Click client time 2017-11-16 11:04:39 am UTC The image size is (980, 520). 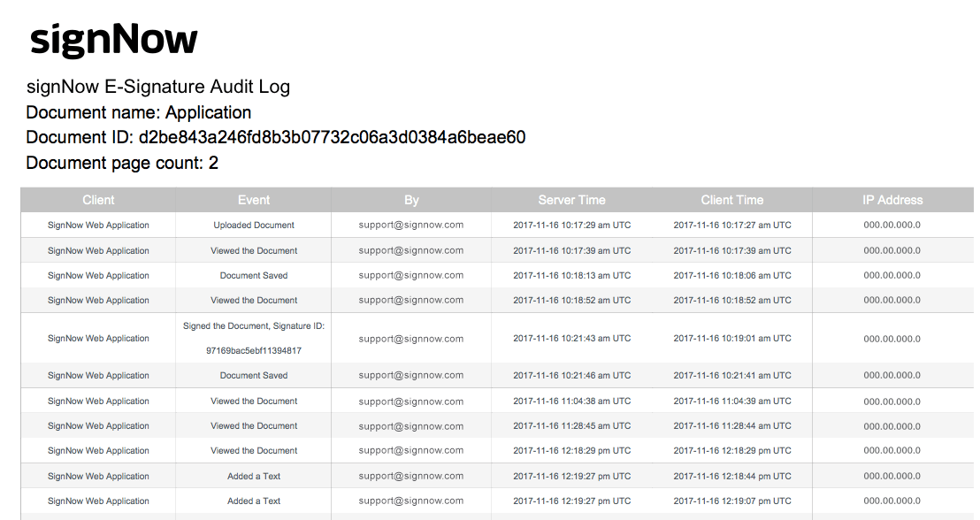tap(731, 401)
